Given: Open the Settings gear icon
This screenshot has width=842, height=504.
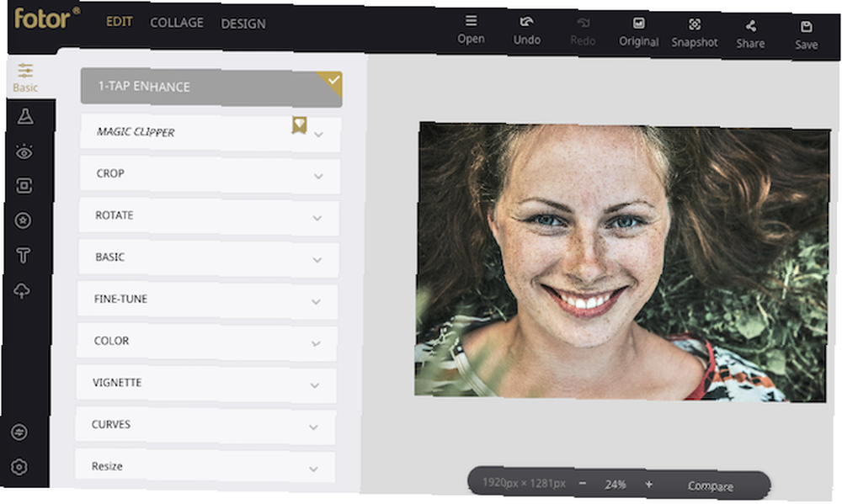Looking at the screenshot, I should tap(19, 466).
